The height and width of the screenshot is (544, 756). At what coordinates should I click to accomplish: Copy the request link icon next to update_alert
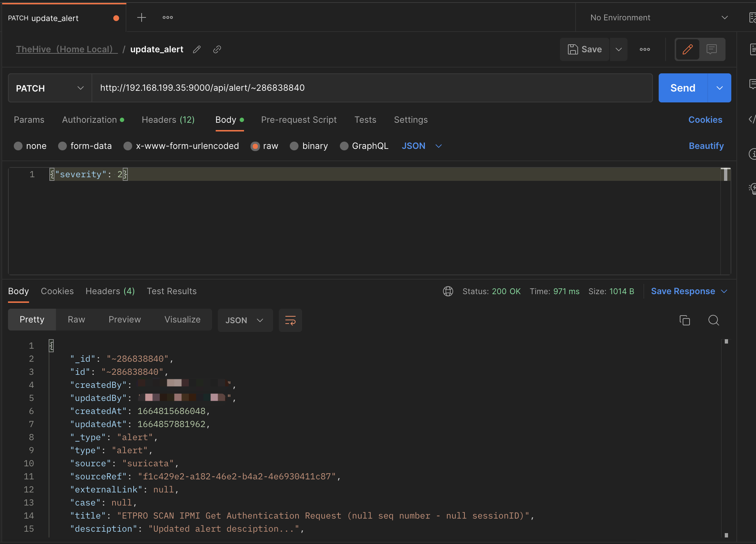pos(217,49)
